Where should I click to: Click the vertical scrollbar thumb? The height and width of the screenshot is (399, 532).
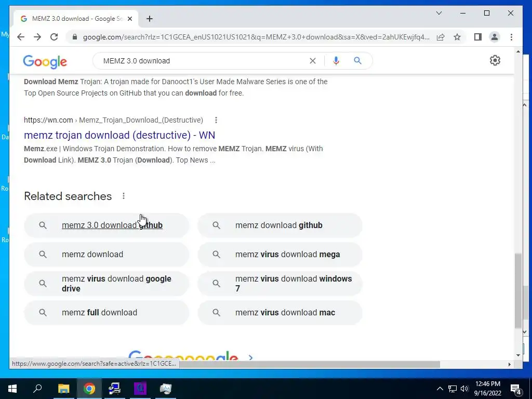[518, 291]
